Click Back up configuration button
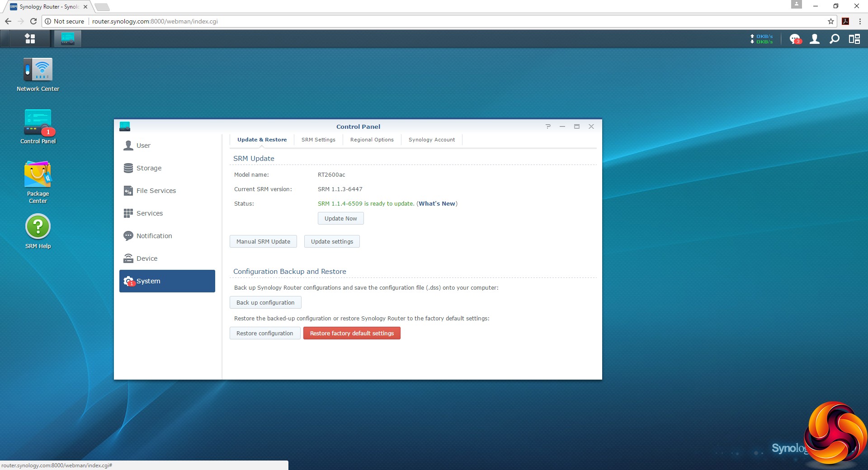This screenshot has width=868, height=470. click(x=265, y=303)
